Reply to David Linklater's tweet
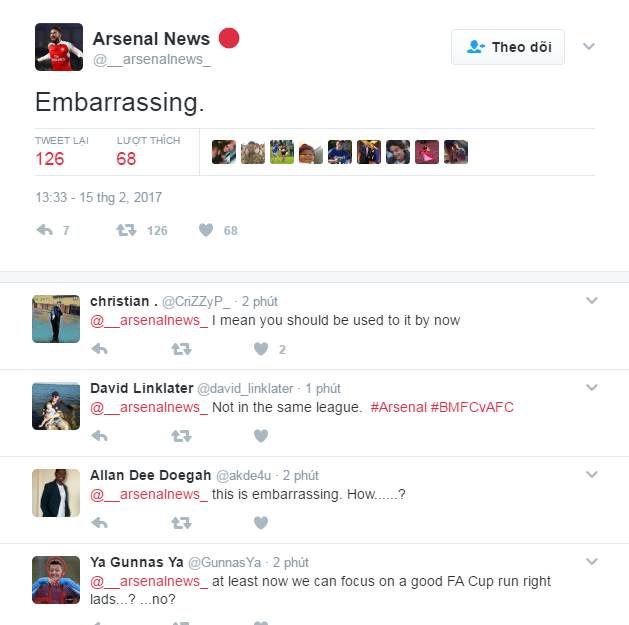Screen dimensions: 629x625 (x=99, y=436)
